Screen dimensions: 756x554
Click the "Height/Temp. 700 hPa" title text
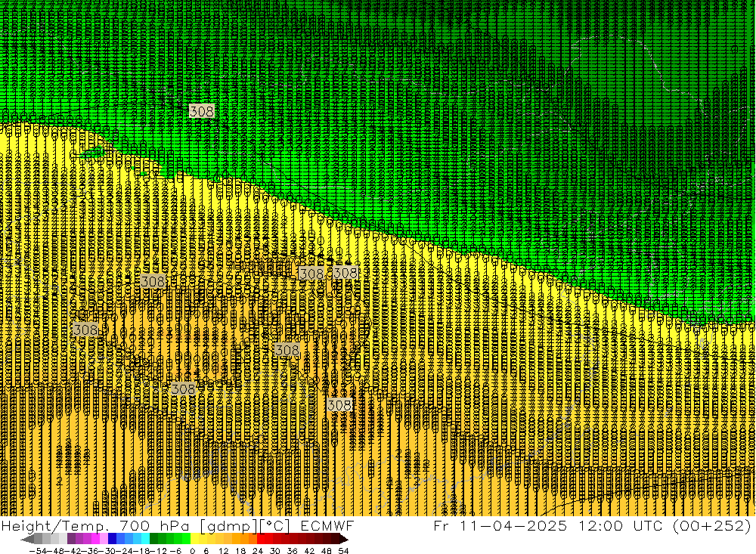click(x=95, y=525)
